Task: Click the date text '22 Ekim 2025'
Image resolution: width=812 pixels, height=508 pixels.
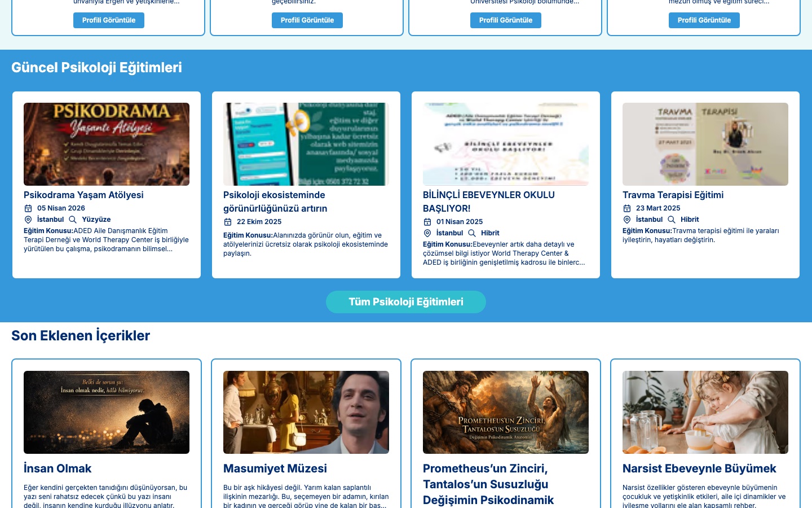Action: (x=259, y=222)
